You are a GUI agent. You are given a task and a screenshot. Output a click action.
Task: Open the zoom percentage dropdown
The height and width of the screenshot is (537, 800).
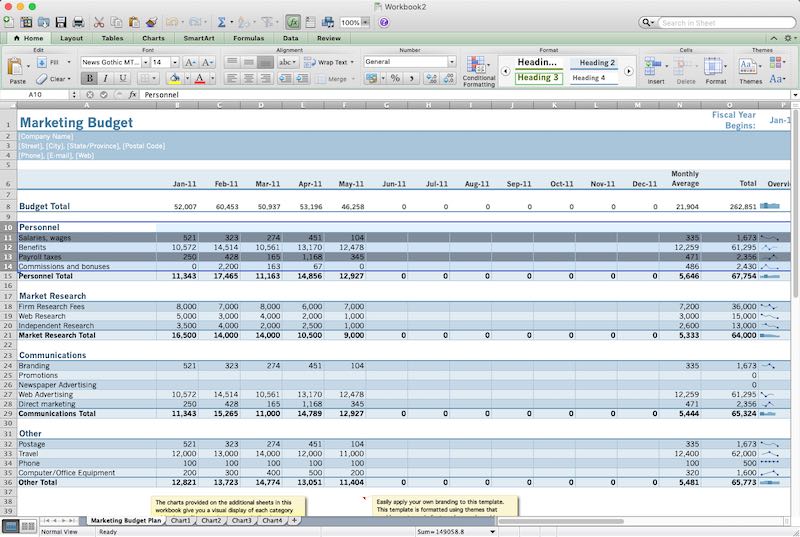click(x=365, y=22)
